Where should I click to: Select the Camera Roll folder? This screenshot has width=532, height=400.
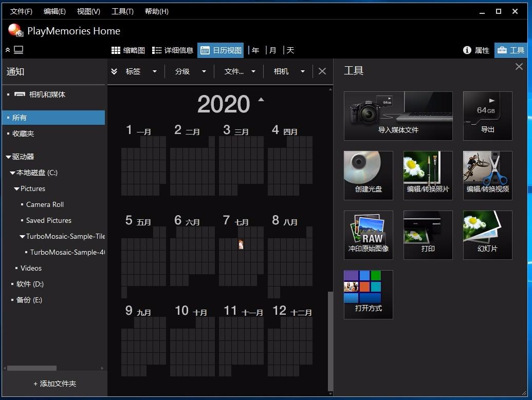click(x=45, y=204)
